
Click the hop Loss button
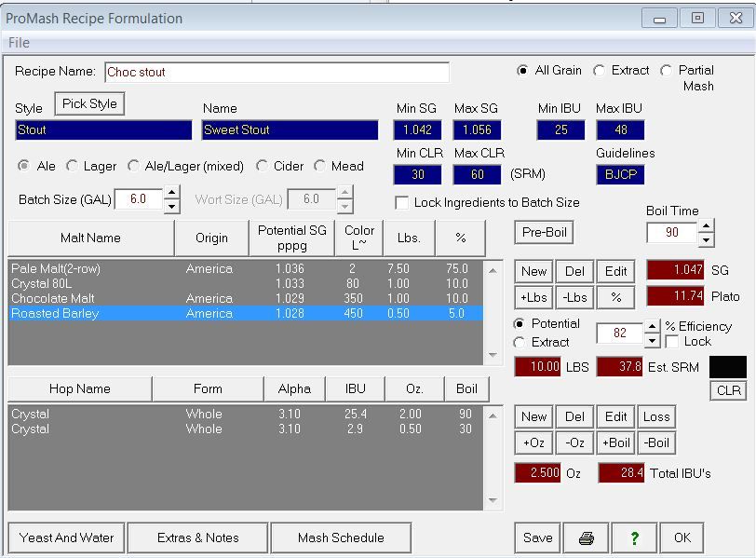point(656,416)
